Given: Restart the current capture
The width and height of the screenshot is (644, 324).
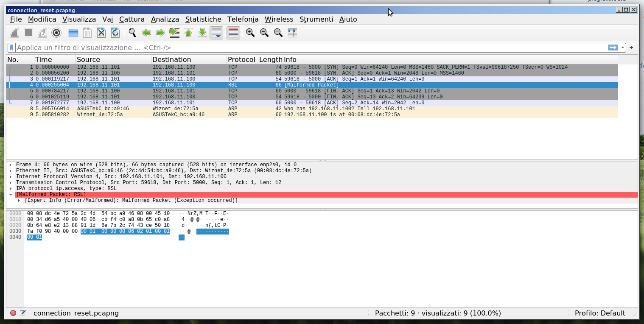Looking at the screenshot, I should pyautogui.click(x=42, y=33).
